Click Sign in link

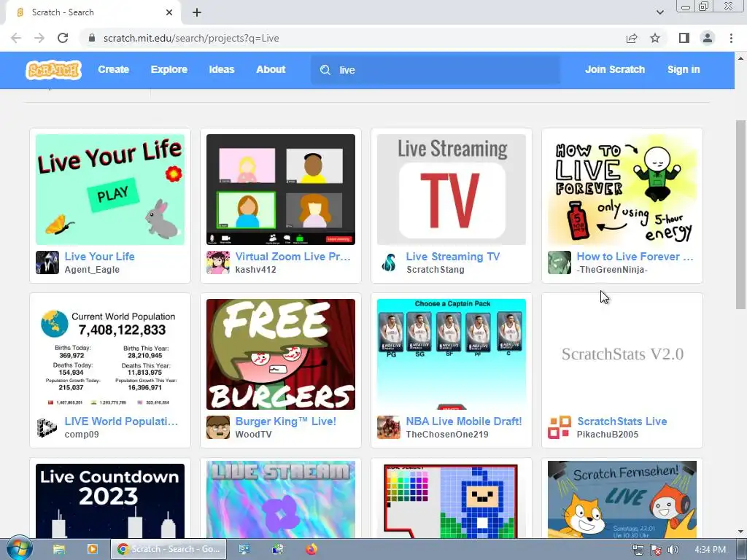click(684, 69)
